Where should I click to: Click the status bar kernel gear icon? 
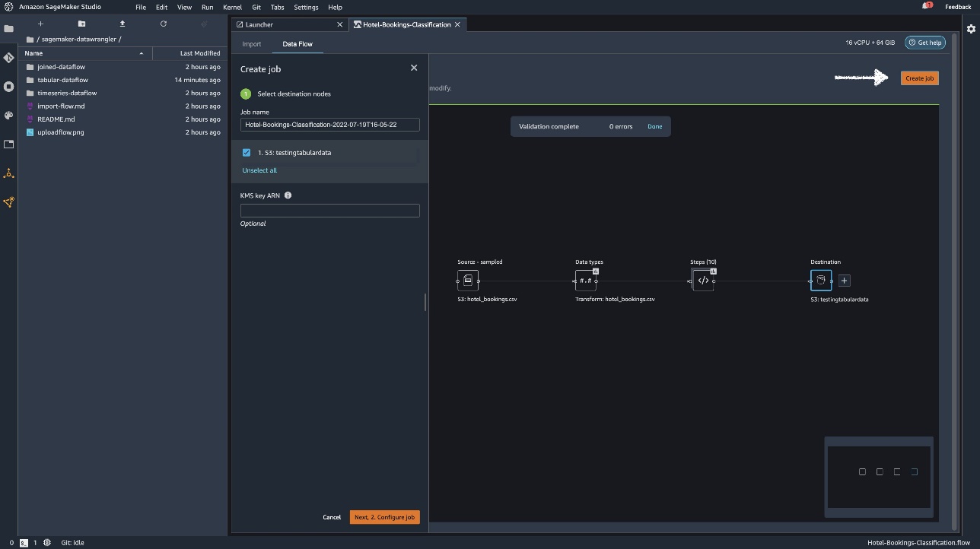[47, 543]
